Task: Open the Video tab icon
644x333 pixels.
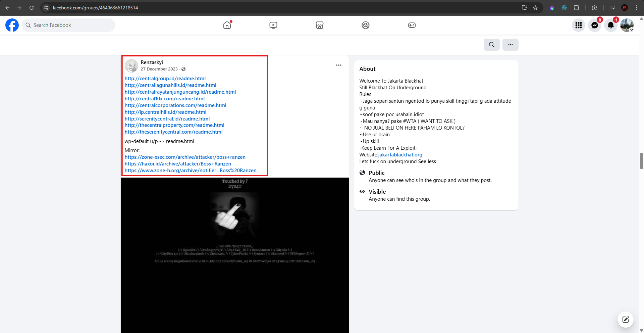Action: click(x=273, y=25)
